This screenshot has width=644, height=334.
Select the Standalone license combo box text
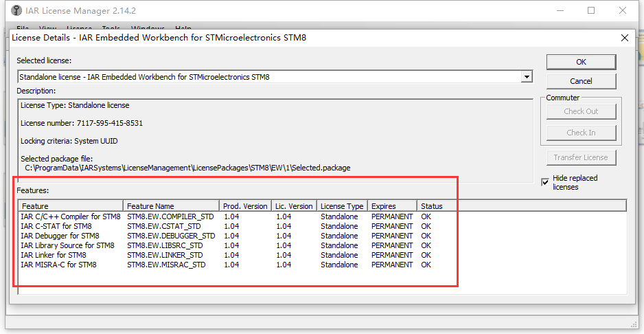(x=144, y=77)
